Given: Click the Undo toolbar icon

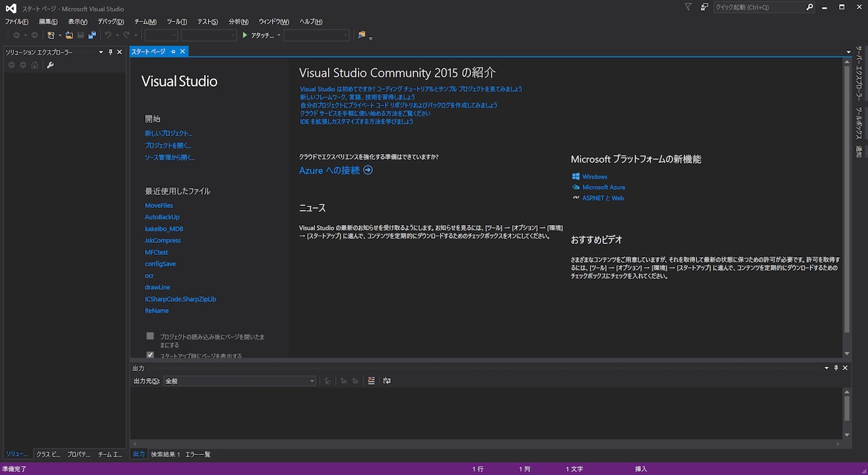Looking at the screenshot, I should pos(108,35).
